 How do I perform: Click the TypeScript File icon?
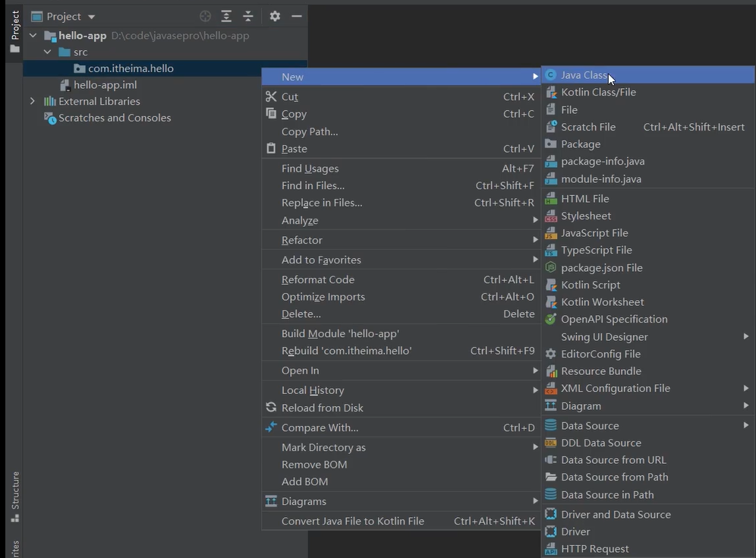click(550, 251)
